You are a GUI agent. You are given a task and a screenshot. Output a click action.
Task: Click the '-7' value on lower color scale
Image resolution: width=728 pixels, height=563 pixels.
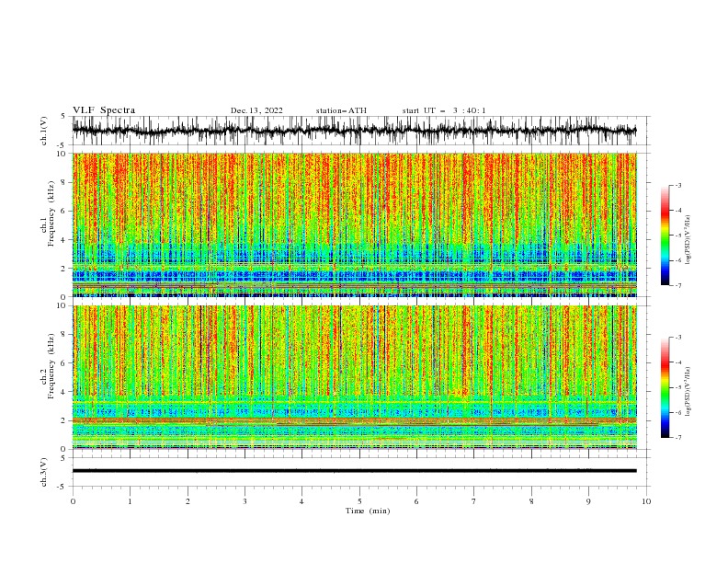point(678,438)
